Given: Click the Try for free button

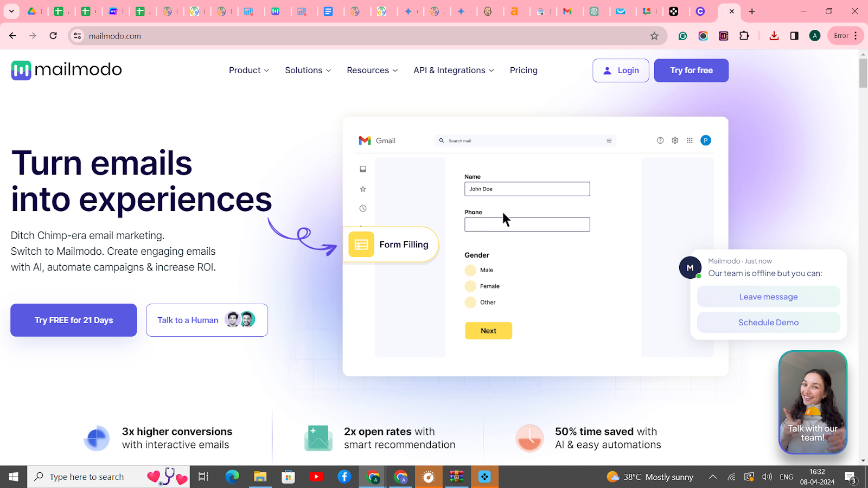Looking at the screenshot, I should (691, 70).
